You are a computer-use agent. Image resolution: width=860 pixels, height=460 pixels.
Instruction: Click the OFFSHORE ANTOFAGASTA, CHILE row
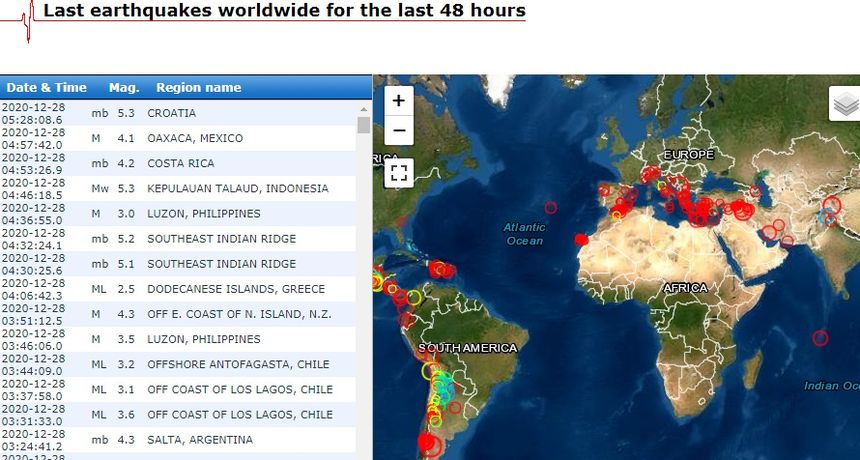(x=239, y=364)
